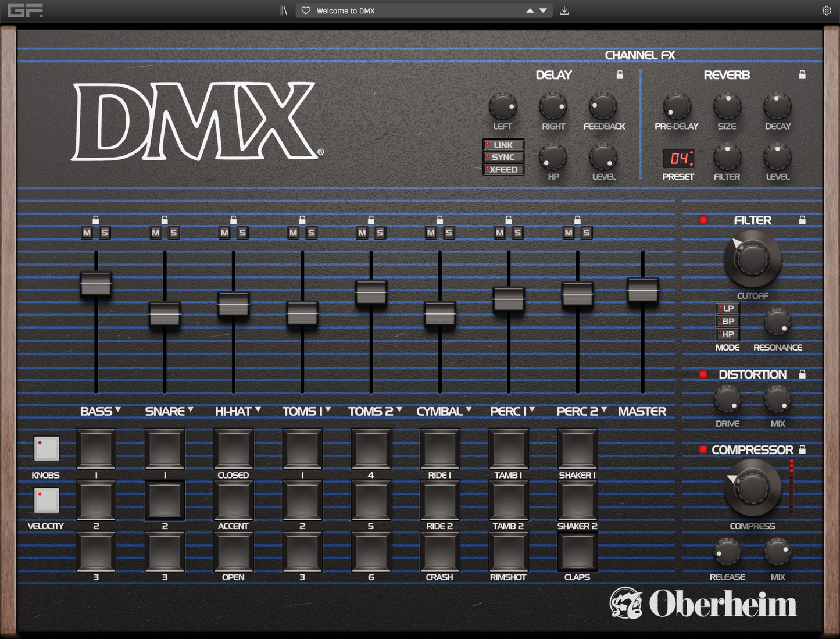Click the preset save/export icon
840x639 pixels.
(x=564, y=10)
